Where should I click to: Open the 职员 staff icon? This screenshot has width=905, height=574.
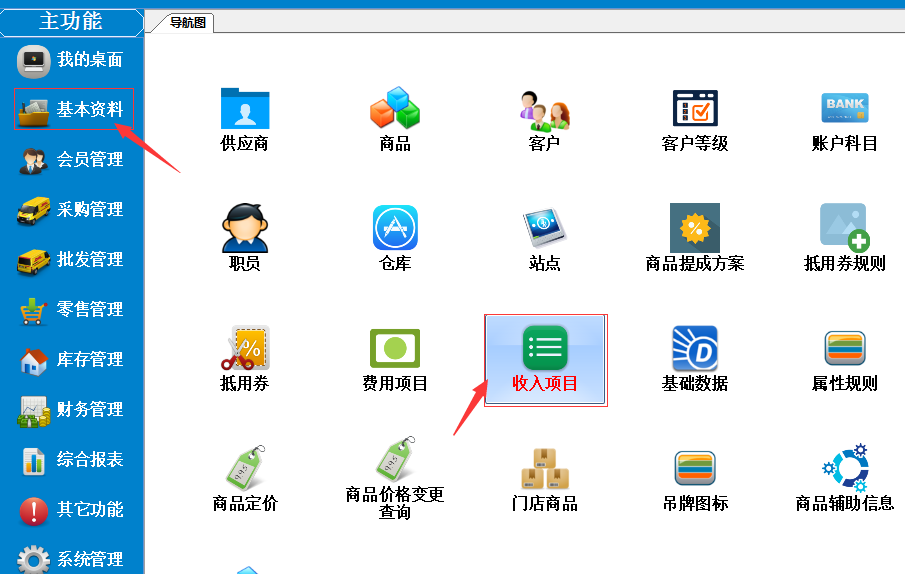tap(245, 228)
